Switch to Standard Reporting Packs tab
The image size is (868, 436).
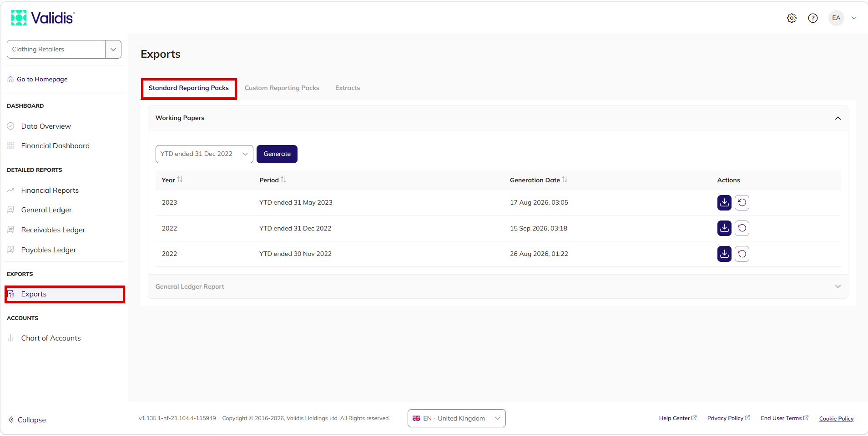pyautogui.click(x=188, y=88)
